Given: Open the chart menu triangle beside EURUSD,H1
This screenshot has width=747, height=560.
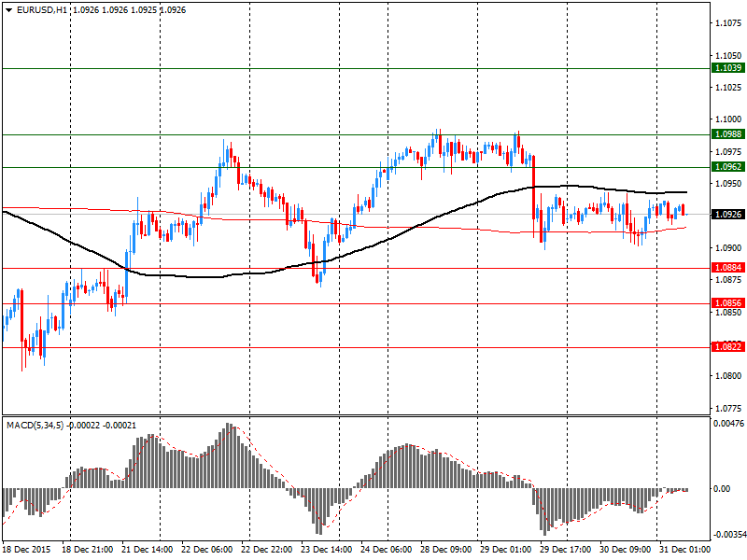Looking at the screenshot, I should point(9,10).
